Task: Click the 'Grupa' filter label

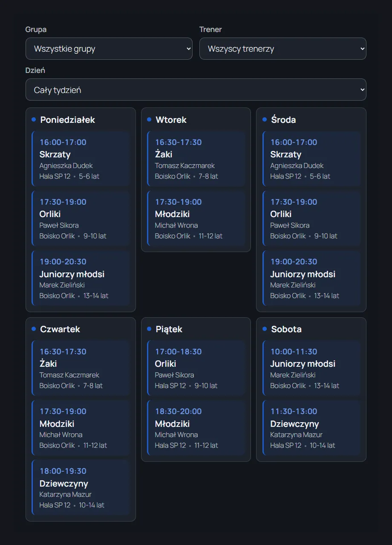Action: (x=36, y=29)
